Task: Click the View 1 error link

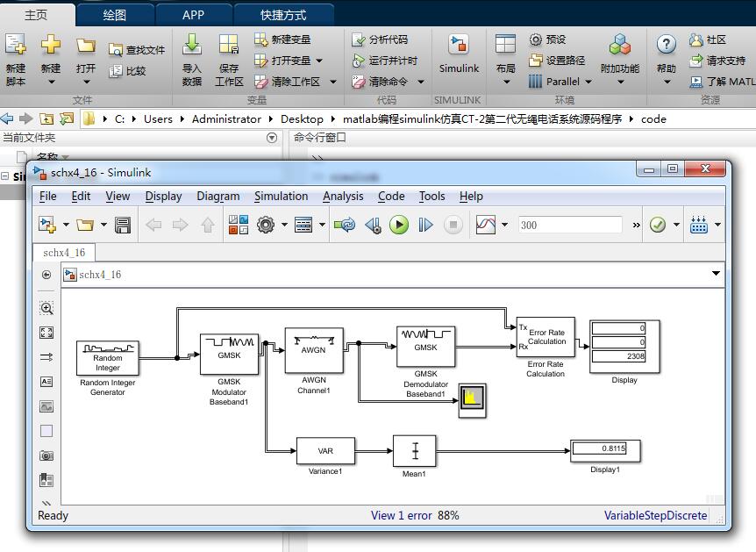Action: [401, 515]
